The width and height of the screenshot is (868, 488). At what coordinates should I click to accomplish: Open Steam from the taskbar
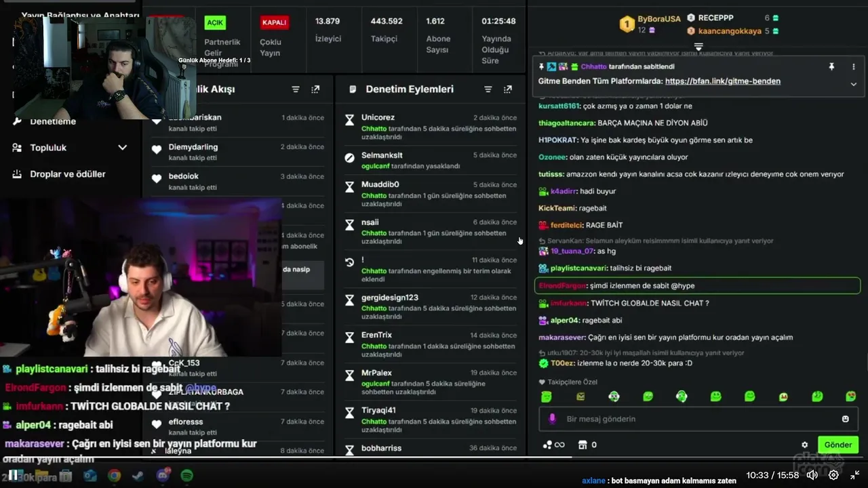(138, 476)
